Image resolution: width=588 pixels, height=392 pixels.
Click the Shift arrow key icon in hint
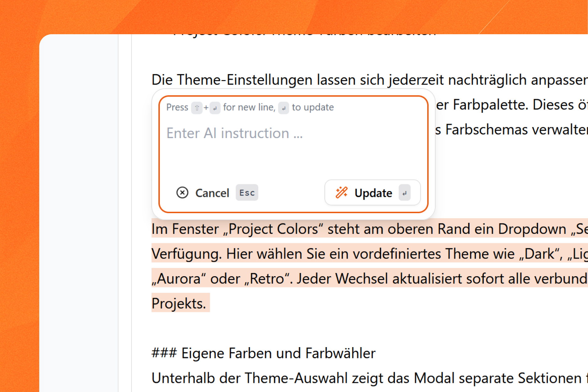197,108
